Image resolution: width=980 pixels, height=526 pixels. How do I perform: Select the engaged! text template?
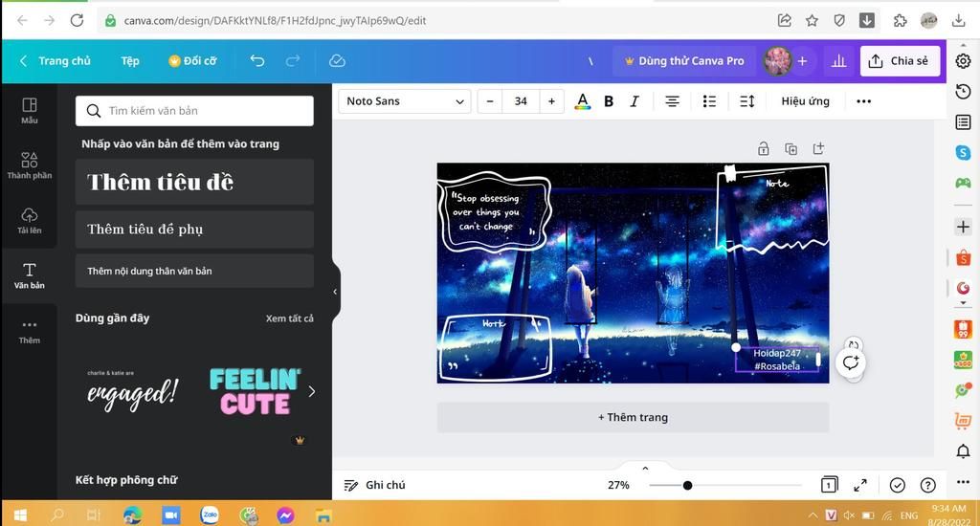pyautogui.click(x=133, y=392)
